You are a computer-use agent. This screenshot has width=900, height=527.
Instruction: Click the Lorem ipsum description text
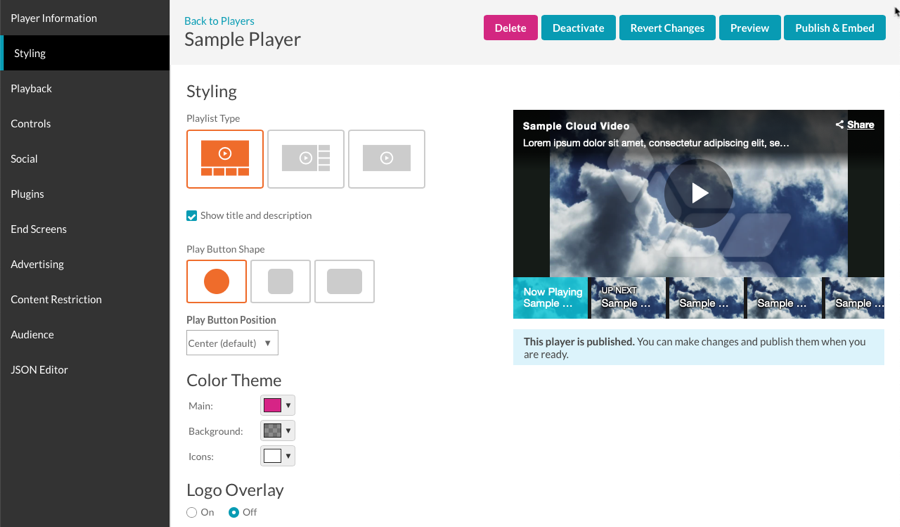[x=655, y=143]
